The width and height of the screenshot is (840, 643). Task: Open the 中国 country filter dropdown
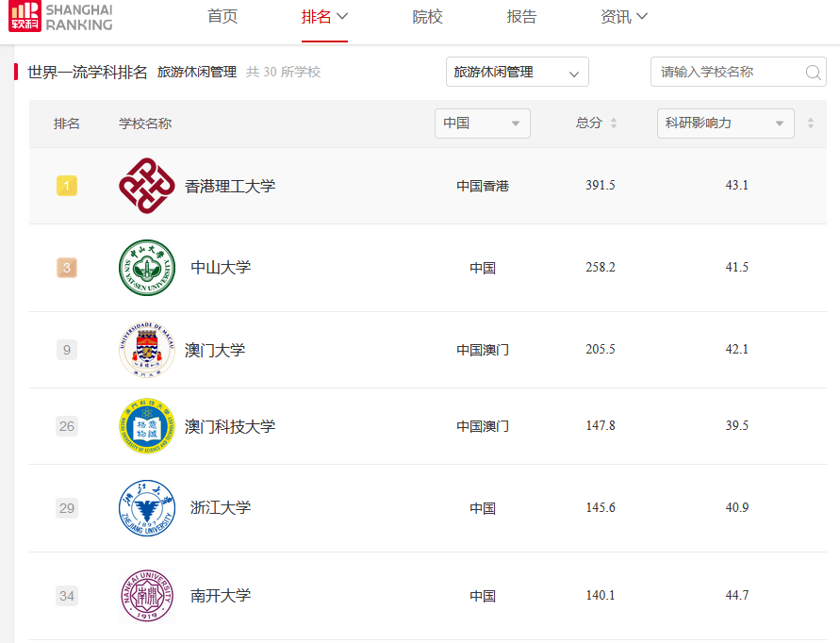(x=482, y=124)
